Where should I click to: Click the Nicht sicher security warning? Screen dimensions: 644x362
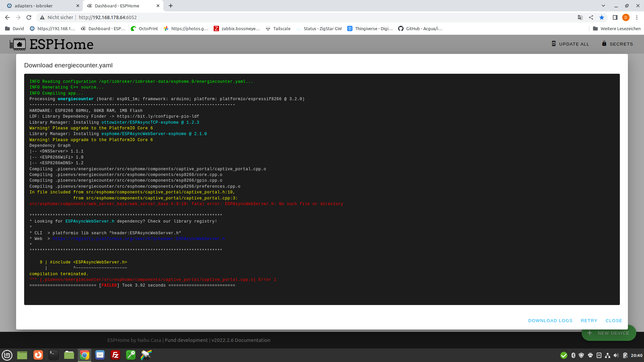click(x=56, y=17)
